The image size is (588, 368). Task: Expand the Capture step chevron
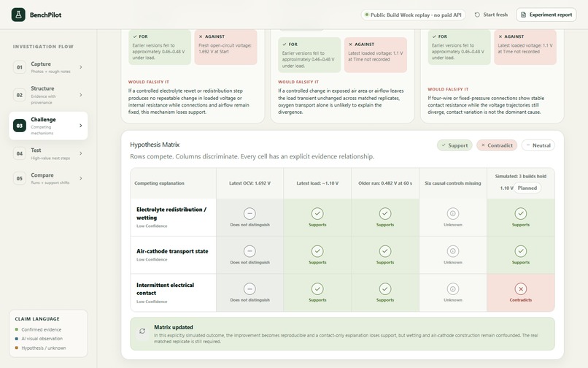pyautogui.click(x=81, y=67)
